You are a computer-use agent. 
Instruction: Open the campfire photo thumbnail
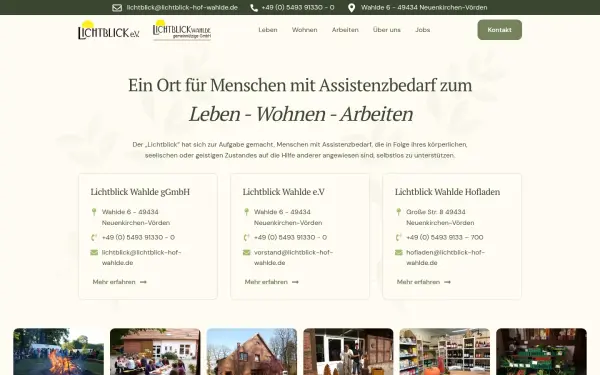[59, 352]
